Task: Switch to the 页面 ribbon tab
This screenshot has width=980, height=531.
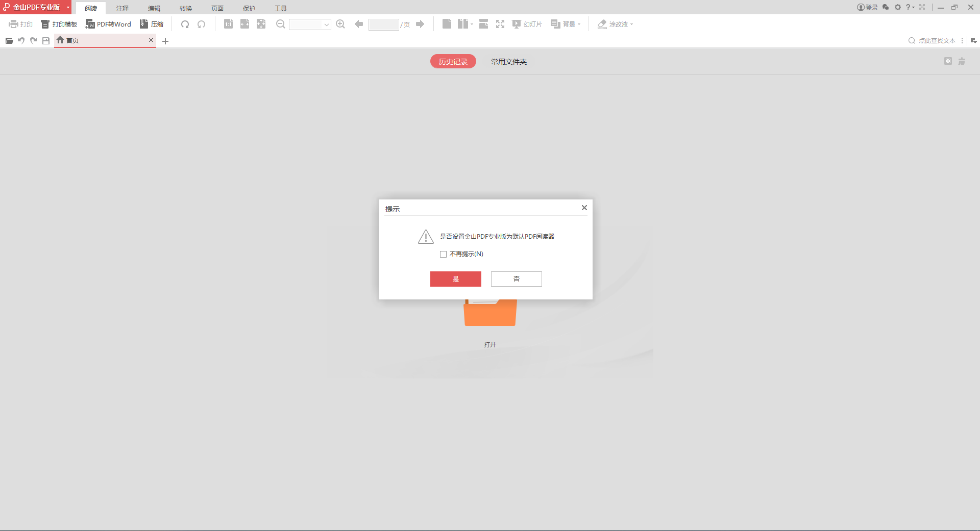Action: point(217,8)
